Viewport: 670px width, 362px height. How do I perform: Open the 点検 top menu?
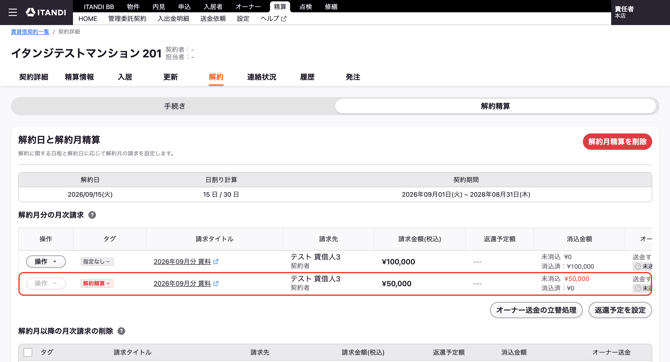pyautogui.click(x=306, y=6)
